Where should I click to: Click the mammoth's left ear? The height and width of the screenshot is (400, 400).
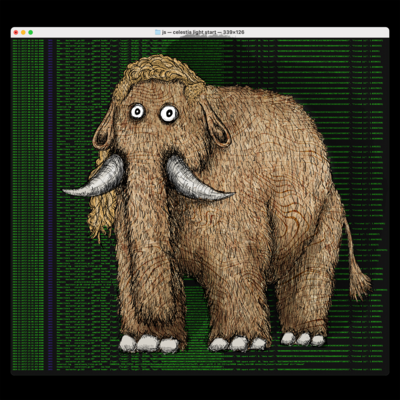tap(104, 130)
